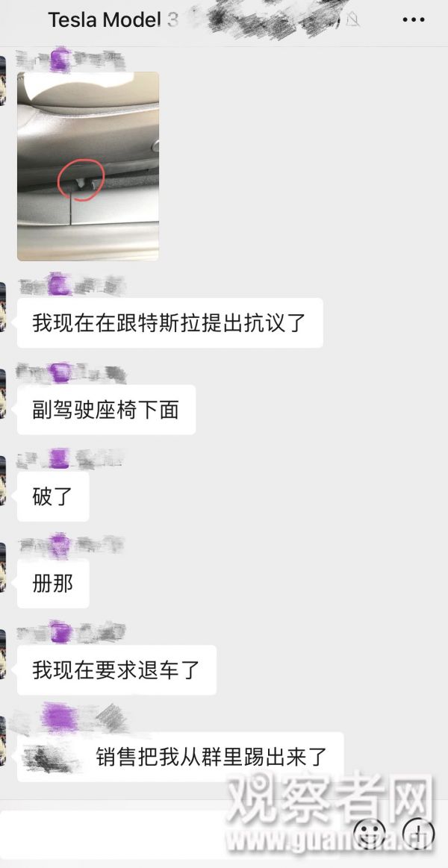This screenshot has width=448, height=868.
Task: Tap the plus more-attachments icon
Action: point(419,831)
